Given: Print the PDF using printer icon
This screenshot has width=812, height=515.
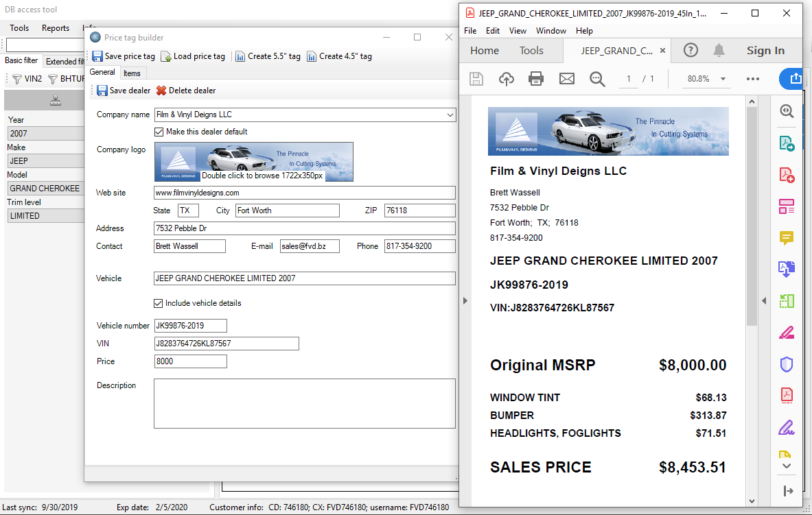Looking at the screenshot, I should coord(536,79).
